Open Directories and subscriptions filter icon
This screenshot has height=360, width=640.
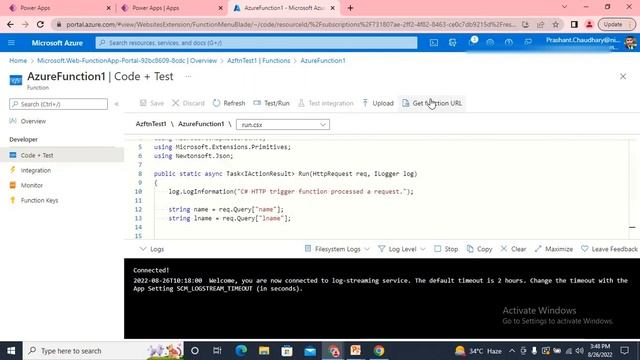[453, 42]
